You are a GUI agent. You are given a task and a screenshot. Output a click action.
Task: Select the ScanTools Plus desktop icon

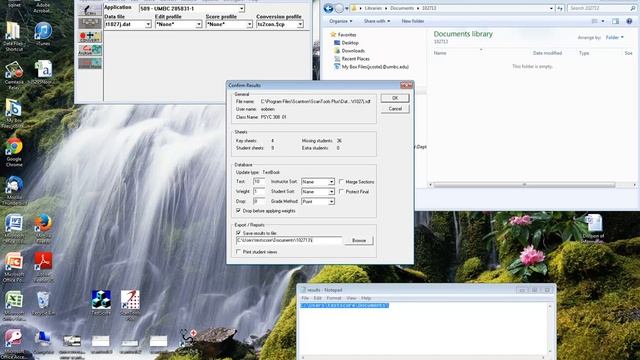130,304
